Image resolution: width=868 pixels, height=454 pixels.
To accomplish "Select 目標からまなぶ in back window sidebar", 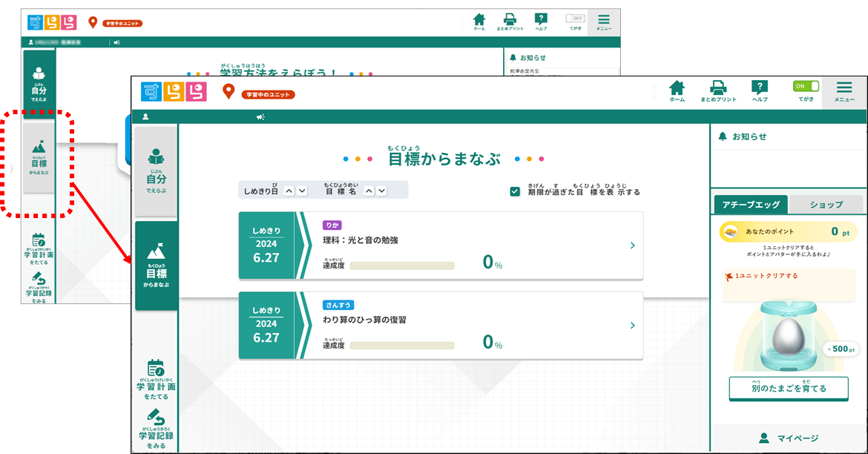I will tap(39, 157).
